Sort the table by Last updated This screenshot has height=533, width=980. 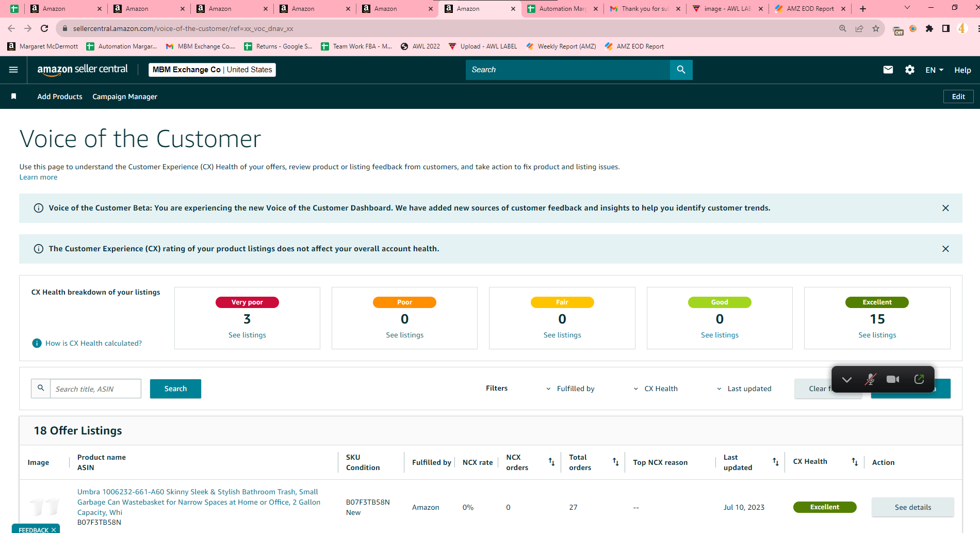click(775, 462)
